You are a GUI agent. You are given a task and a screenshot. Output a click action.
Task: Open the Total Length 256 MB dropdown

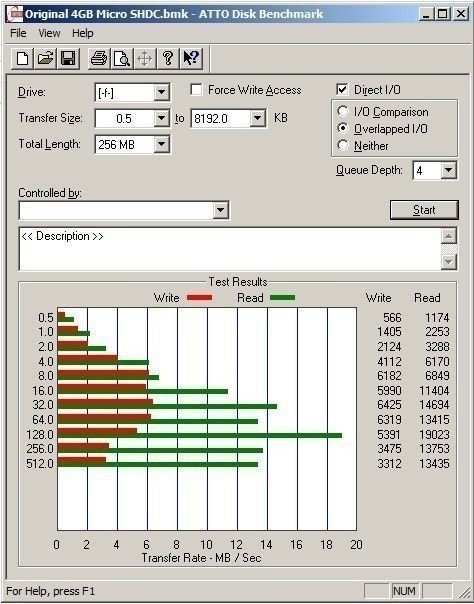[162, 144]
